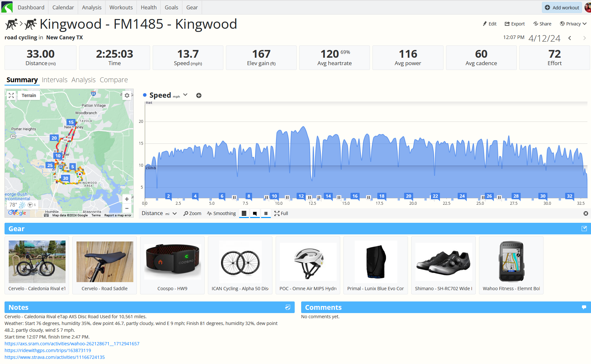This screenshot has height=364, width=591.
Task: Click lap marker 32 on chart
Action: (x=570, y=196)
